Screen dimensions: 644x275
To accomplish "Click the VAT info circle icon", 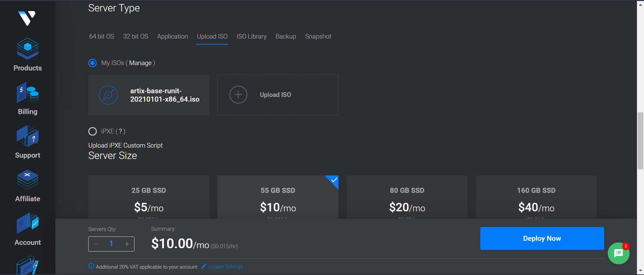I will click(x=91, y=266).
